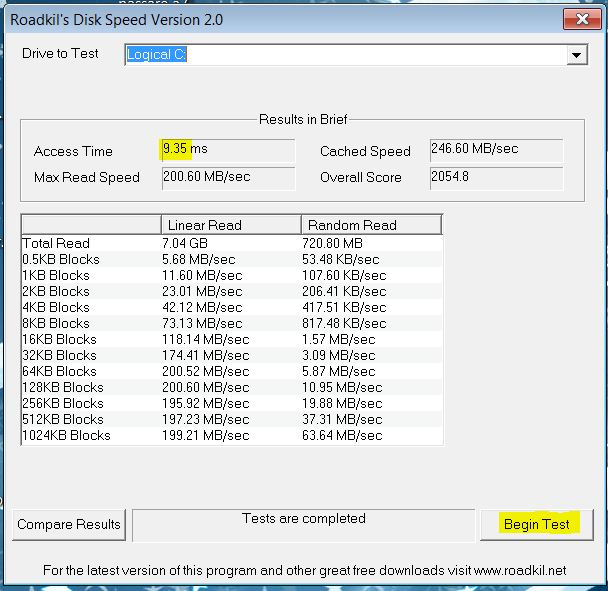Viewport: 608px width, 591px height.
Task: Select the 2KB Blocks row label
Action: (x=56, y=291)
